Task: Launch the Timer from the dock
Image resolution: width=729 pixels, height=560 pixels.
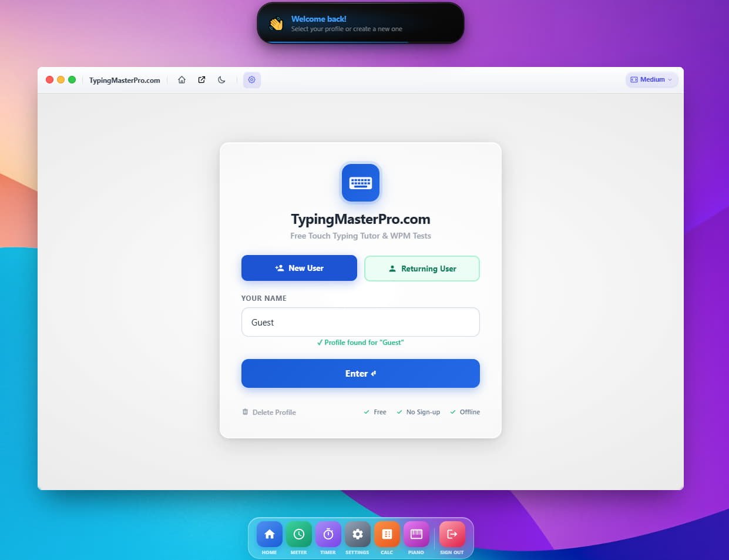Action: tap(328, 534)
